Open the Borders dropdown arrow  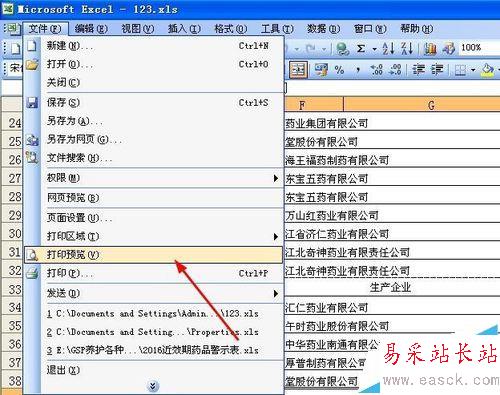coord(473,70)
